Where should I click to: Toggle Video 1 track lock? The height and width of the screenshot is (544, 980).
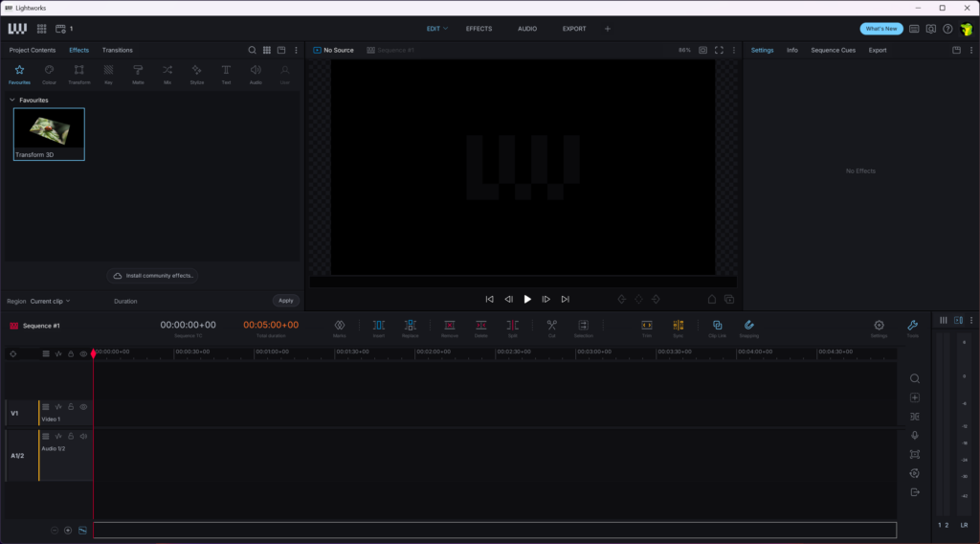(71, 407)
